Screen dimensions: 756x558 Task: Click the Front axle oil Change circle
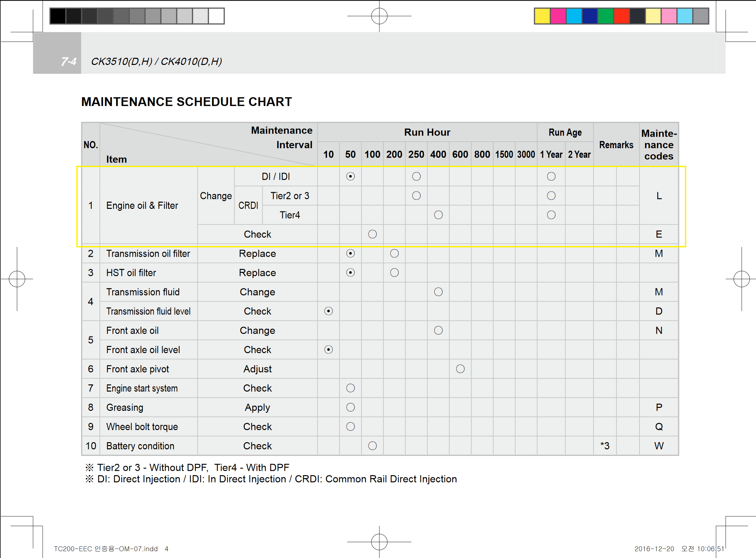click(438, 330)
